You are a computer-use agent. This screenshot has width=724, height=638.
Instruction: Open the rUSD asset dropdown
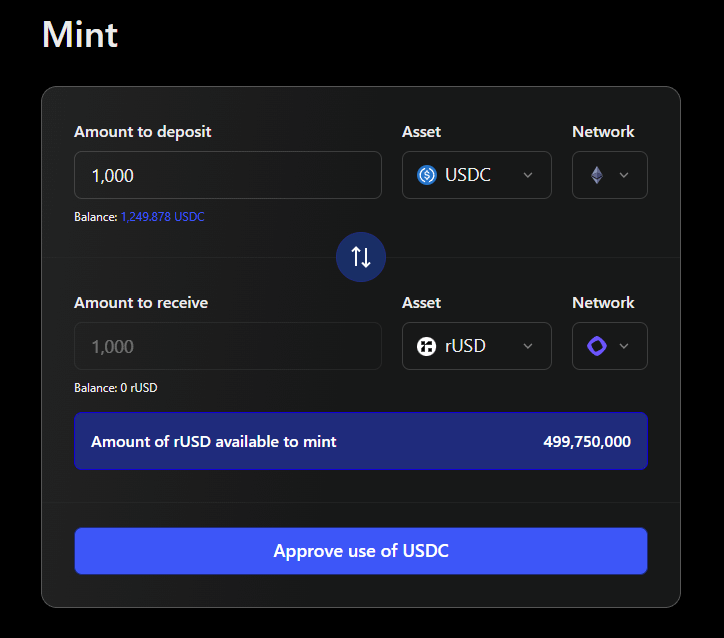click(477, 346)
